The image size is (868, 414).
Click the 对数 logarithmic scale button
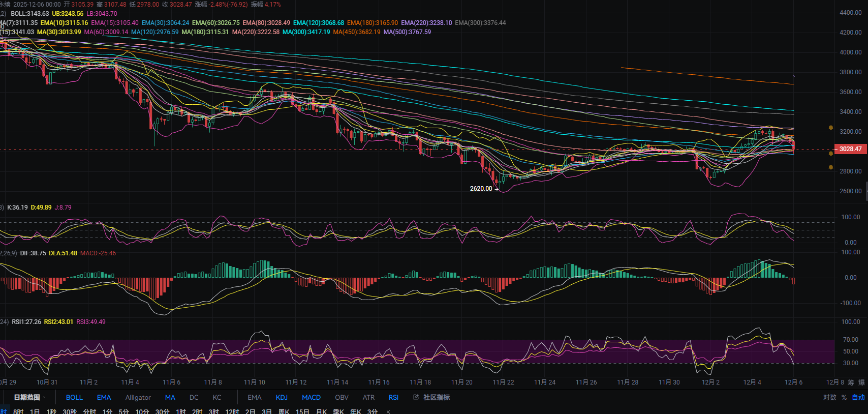[829, 397]
